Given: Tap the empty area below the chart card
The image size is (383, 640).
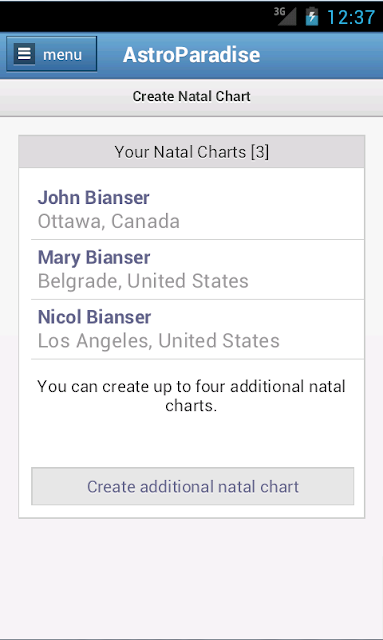Looking at the screenshot, I should [x=192, y=576].
